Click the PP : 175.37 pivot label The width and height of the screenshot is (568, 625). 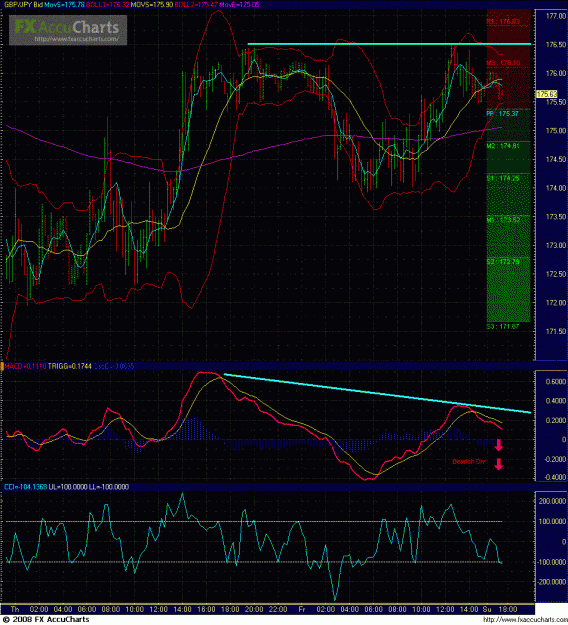click(503, 114)
